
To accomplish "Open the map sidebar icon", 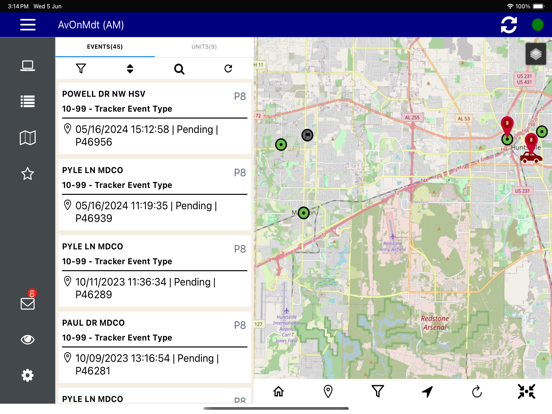I will [x=27, y=138].
